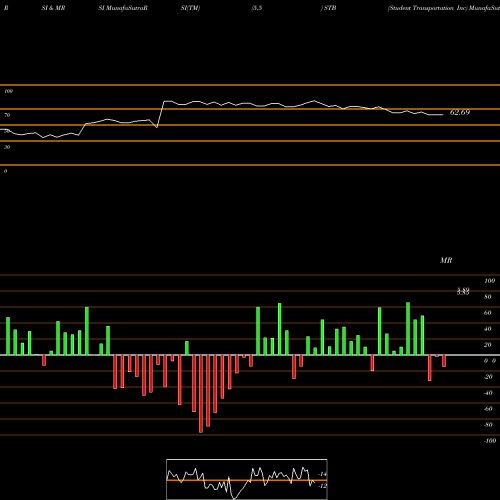This screenshot has height=500, width=500.
Task: Click the 'SI(TM)' header text
Action: click(x=190, y=8)
